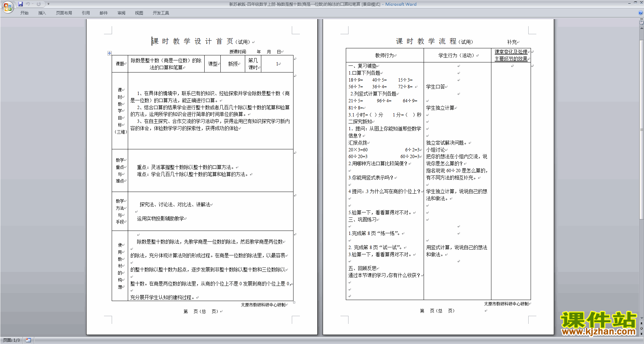Click the vertical scrollbar down arrow
Image resolution: width=644 pixels, height=344 pixels.
642,318
